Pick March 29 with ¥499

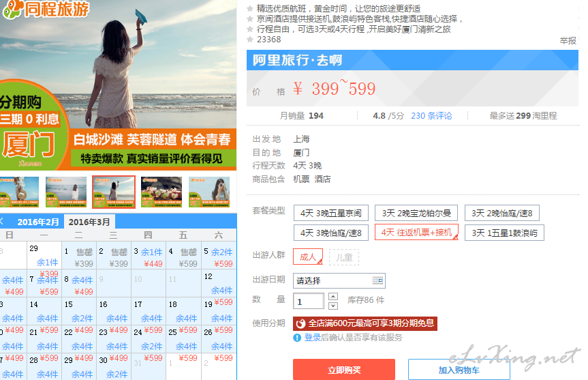pyautogui.click(x=78, y=366)
